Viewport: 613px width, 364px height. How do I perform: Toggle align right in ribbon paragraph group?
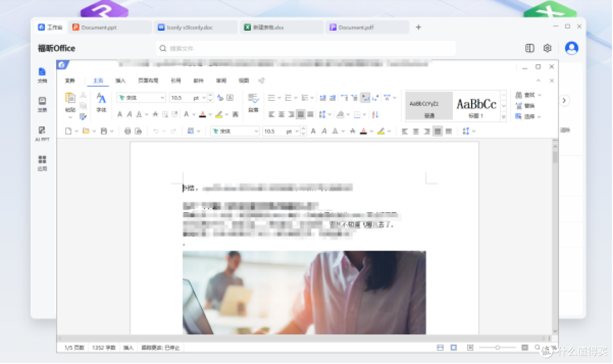291,114
